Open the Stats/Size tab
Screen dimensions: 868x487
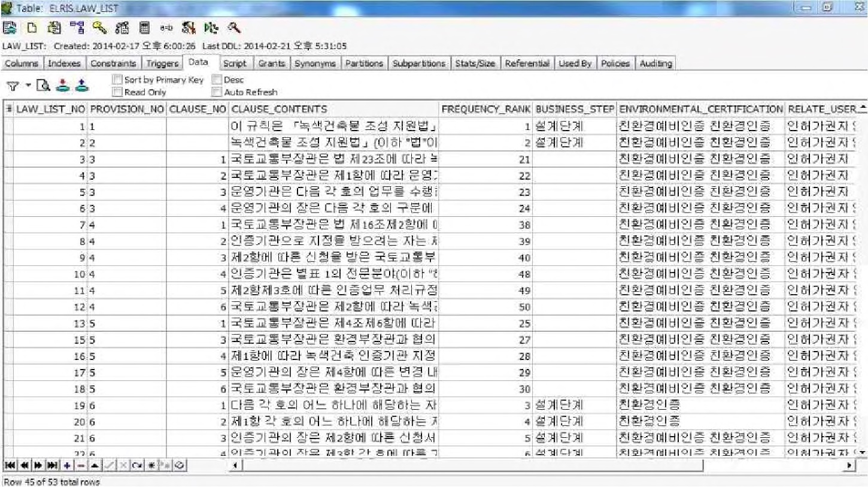click(x=475, y=63)
